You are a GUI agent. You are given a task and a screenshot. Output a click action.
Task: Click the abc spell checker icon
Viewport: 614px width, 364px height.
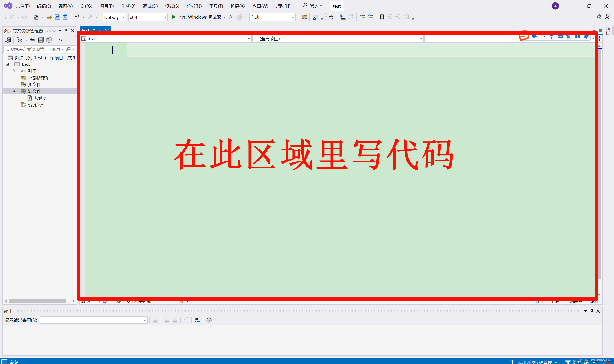click(332, 17)
